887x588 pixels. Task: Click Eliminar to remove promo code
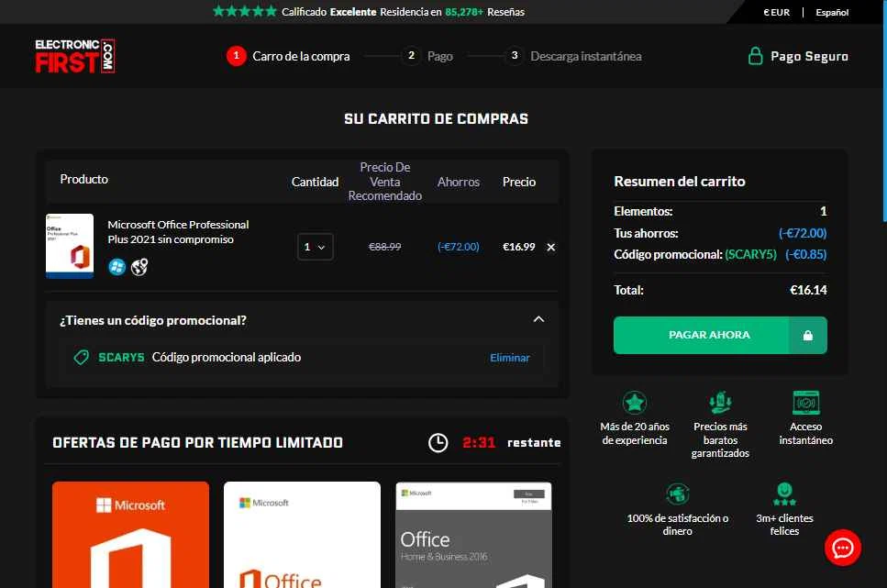[x=510, y=358]
